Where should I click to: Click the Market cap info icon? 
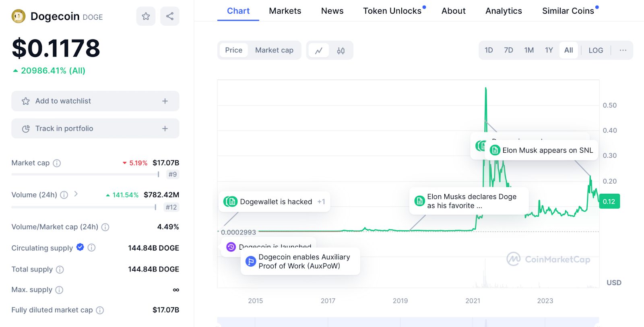click(57, 163)
